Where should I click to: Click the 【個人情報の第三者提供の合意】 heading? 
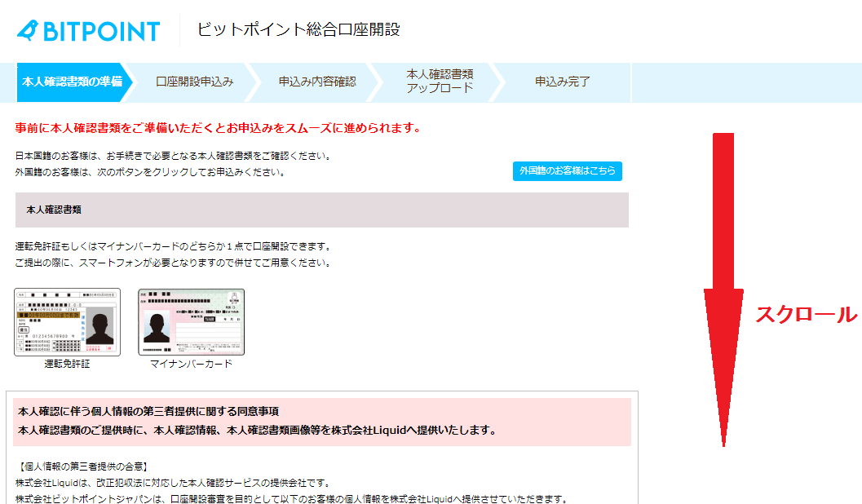[x=82, y=467]
